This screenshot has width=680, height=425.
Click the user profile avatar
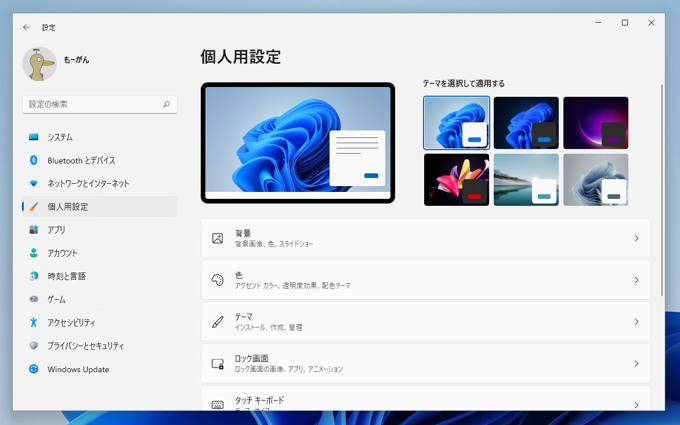(x=39, y=64)
